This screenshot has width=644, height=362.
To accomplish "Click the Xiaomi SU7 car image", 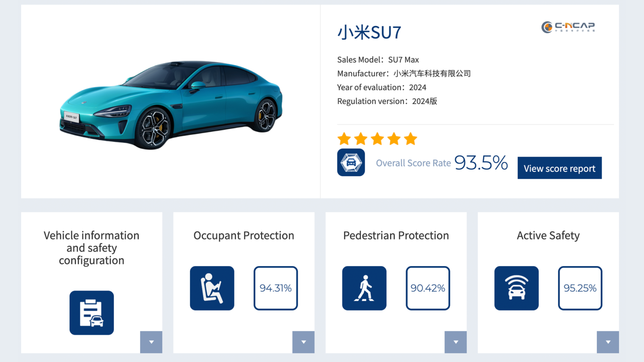I will tap(171, 105).
